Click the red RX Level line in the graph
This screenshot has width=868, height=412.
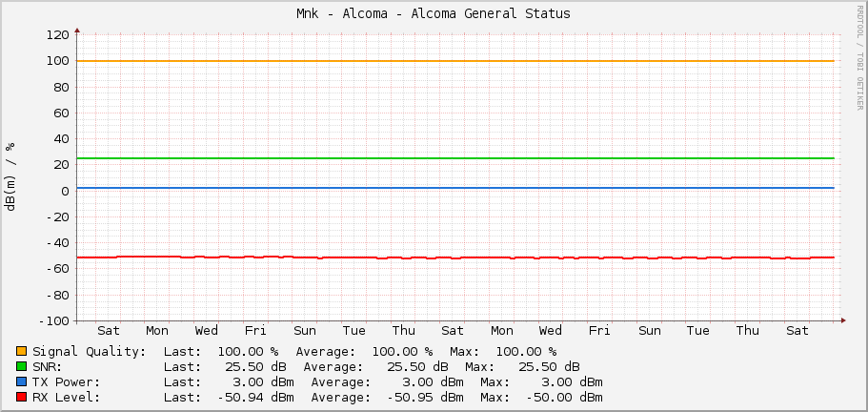455,257
